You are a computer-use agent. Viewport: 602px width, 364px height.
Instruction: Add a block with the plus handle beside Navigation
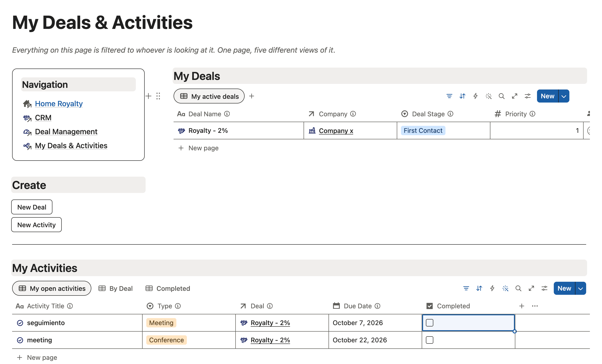(x=149, y=96)
